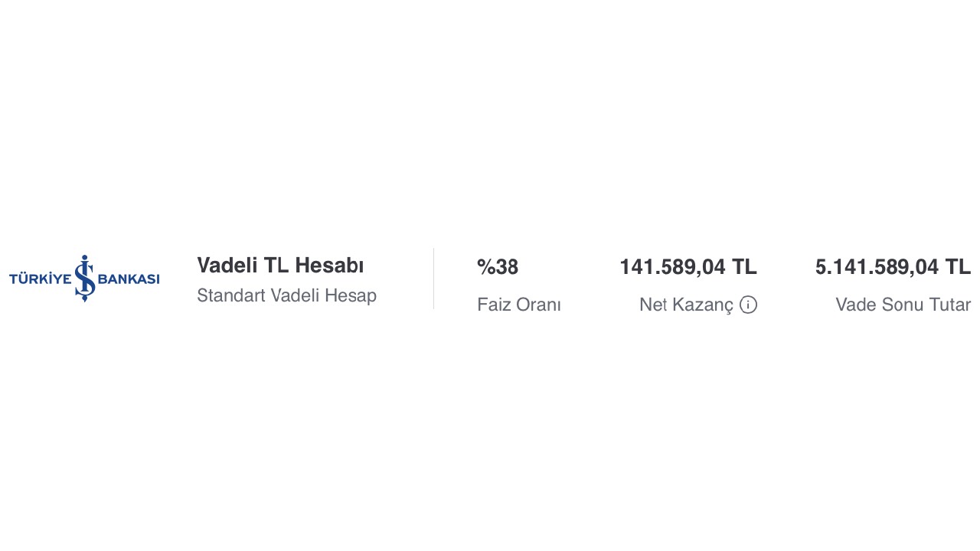Image resolution: width=980 pixels, height=551 pixels.
Task: Select the Net Kazanç label text
Action: pos(686,305)
